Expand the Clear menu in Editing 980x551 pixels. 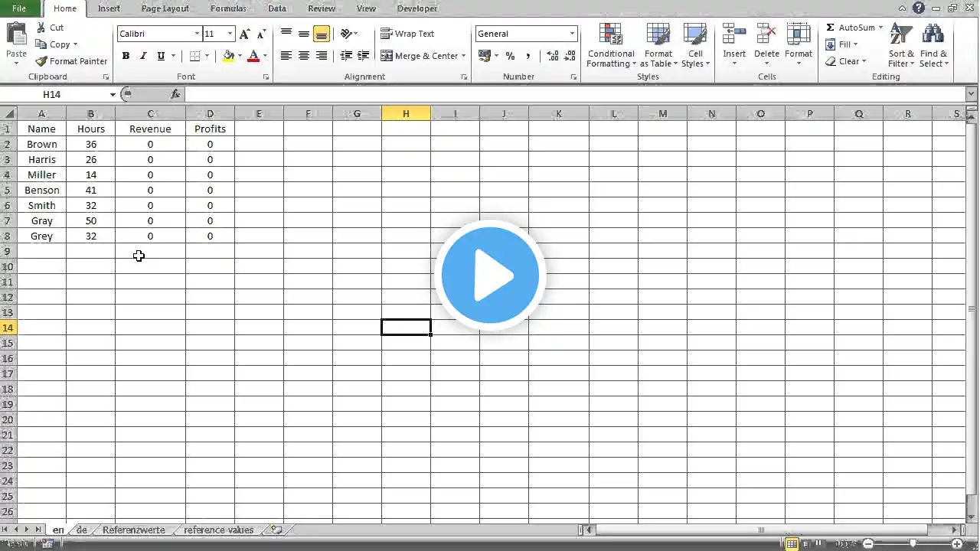click(x=846, y=61)
